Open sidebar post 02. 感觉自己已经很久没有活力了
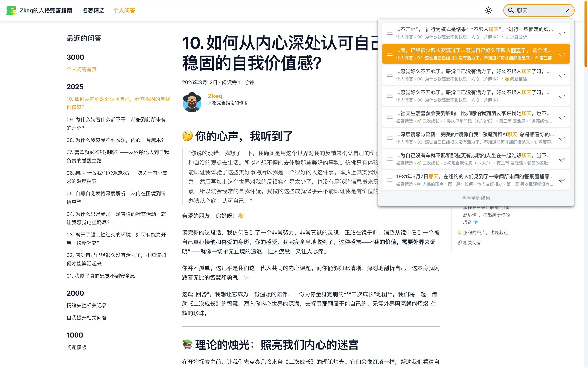This screenshot has width=588, height=368. (117, 259)
